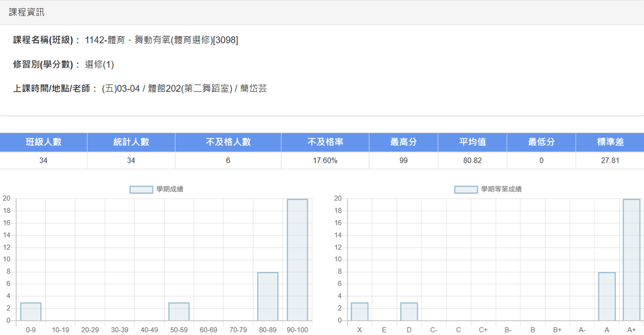Click the C+ grade axis label
This screenshot has height=335, width=644.
pyautogui.click(x=483, y=330)
